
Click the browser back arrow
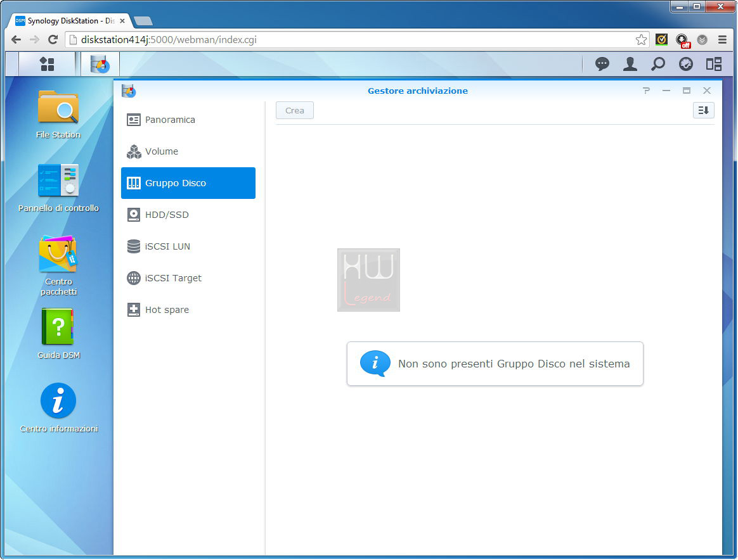16,39
